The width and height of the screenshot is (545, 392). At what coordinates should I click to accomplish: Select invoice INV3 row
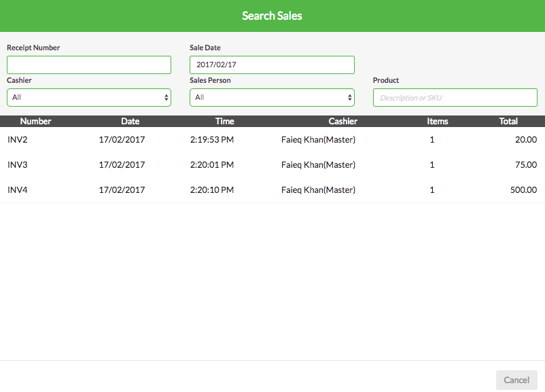point(272,164)
